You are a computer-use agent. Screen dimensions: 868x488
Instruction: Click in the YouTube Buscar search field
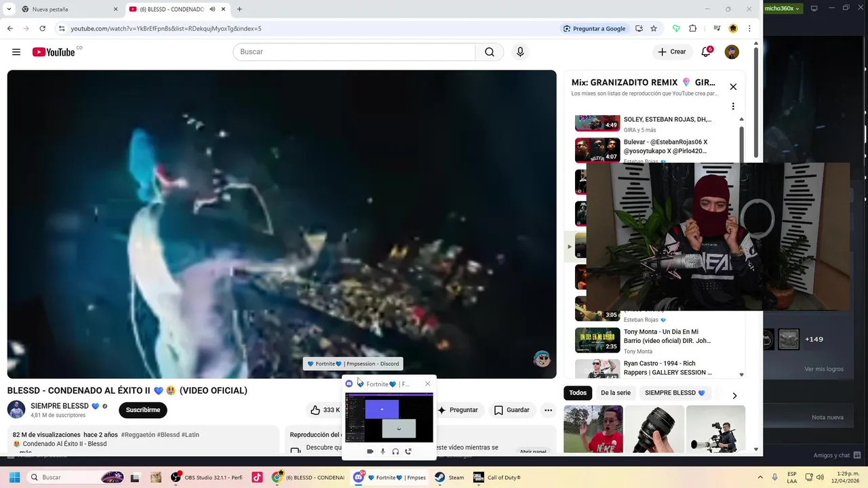pos(354,52)
